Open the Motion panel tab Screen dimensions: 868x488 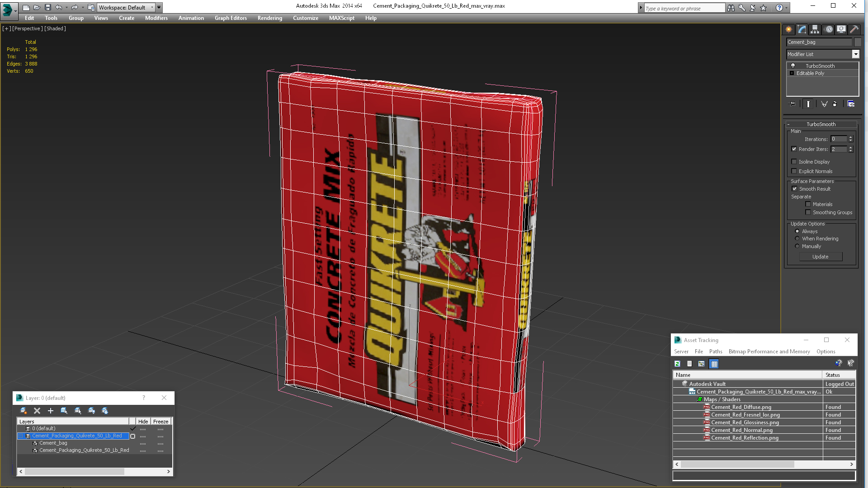click(828, 29)
